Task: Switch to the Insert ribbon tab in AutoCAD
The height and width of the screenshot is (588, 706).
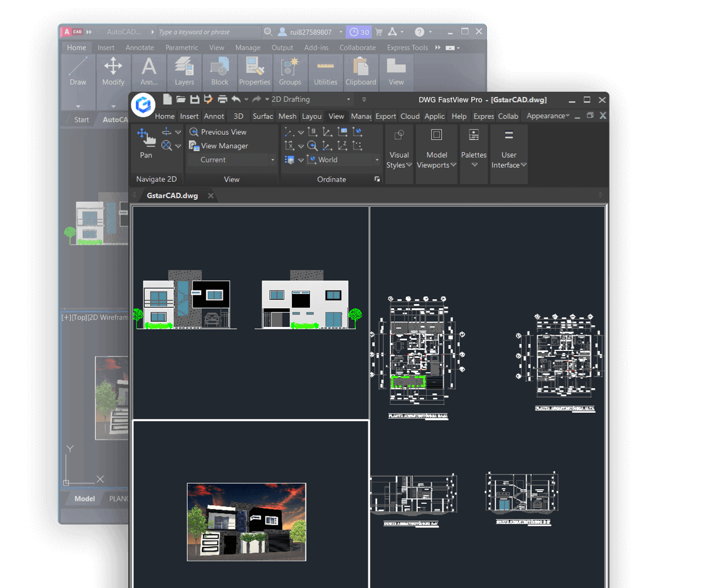Action: pos(106,47)
